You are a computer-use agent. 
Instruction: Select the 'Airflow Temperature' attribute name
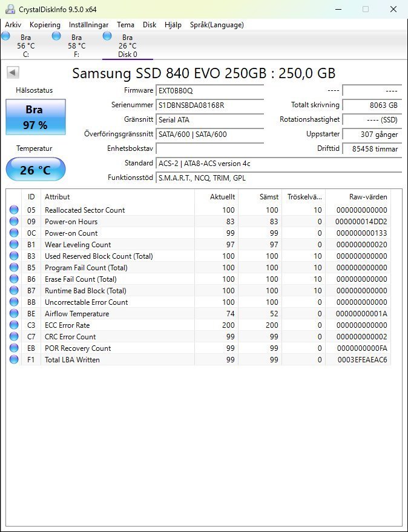pos(77,314)
